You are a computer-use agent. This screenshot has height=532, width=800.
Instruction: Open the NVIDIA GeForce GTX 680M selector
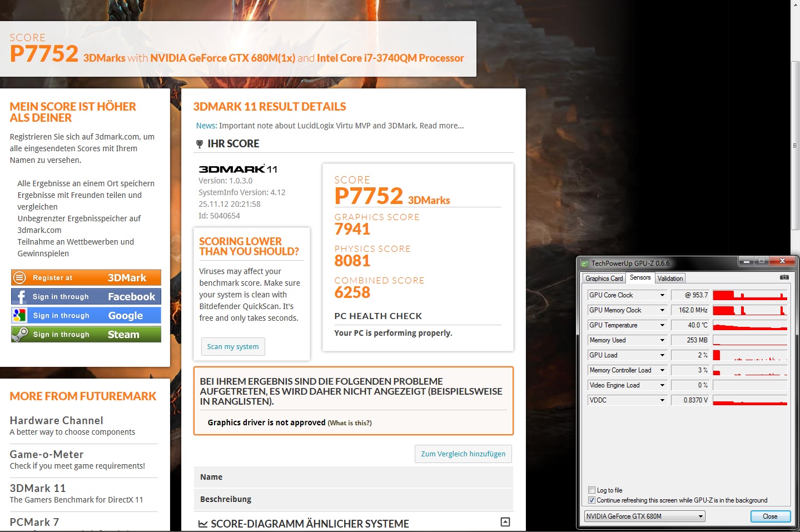pyautogui.click(x=644, y=516)
